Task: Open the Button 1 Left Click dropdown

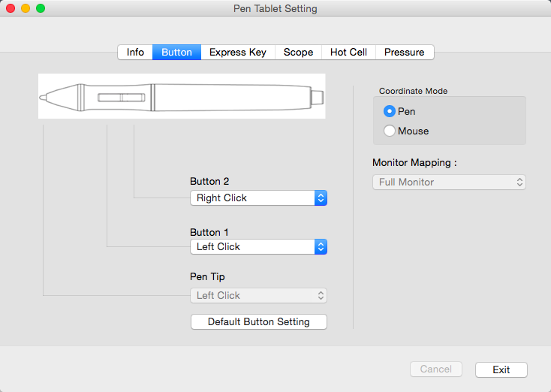Action: coord(259,247)
